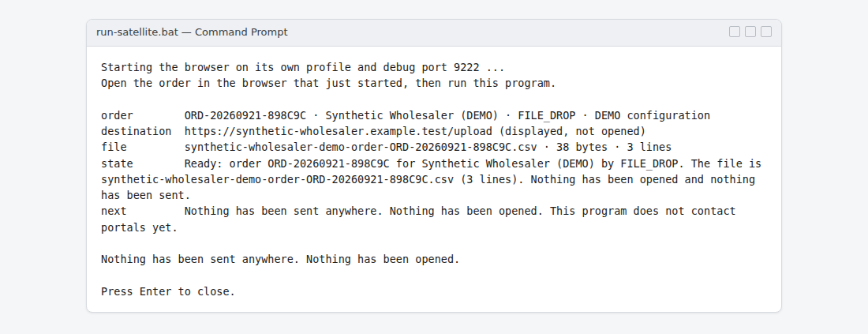
Task: Click the 'order' field label
Action: point(117,115)
